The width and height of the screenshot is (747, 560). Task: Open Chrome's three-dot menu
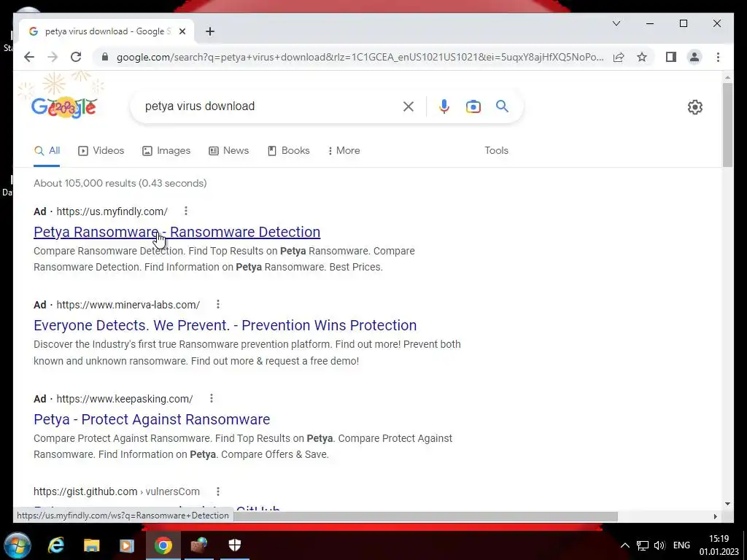click(x=718, y=57)
